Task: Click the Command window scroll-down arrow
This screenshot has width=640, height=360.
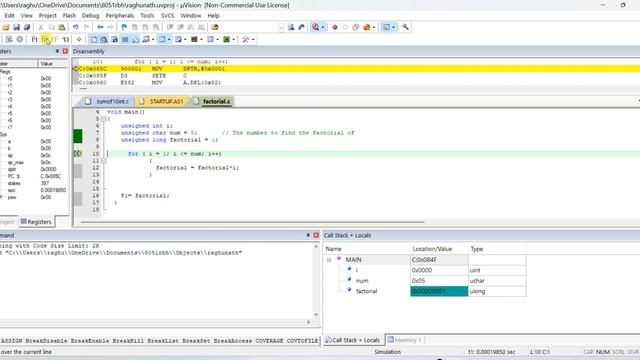Action: coord(316,315)
